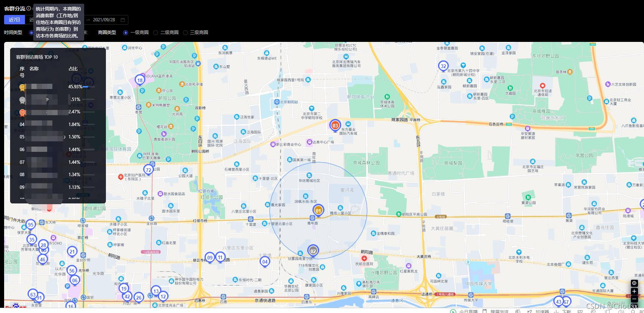Select top-10 row 05 showing 1.50%
The height and width of the screenshot is (313, 644).
57,137
